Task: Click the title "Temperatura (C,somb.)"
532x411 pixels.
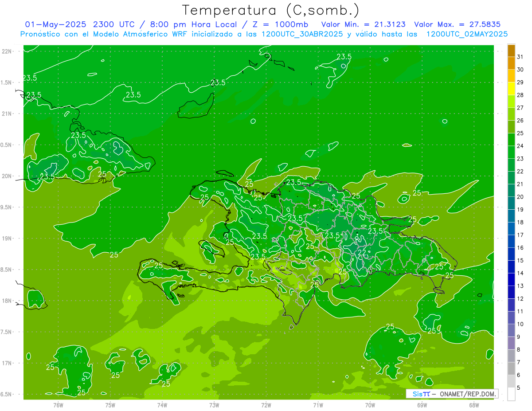Action: coord(270,10)
